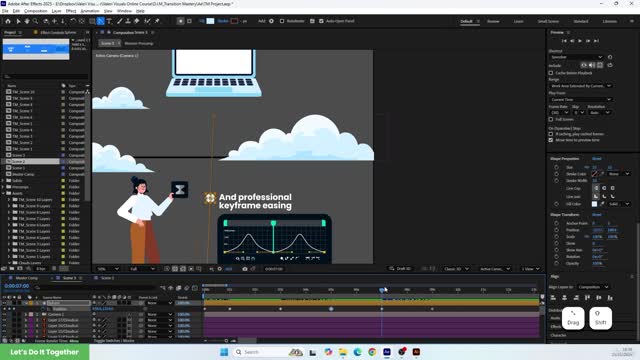Click the Stroke Color eyedropper icon
Image resolution: width=640 pixels, height=360 pixels.
(x=602, y=174)
